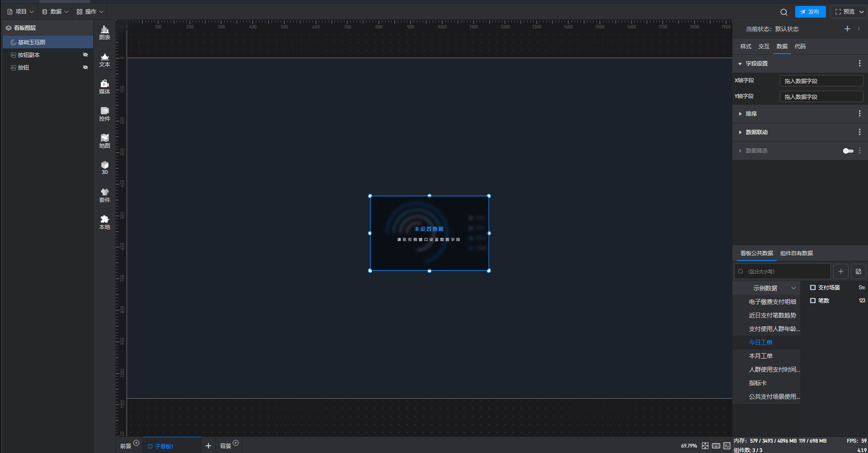
Task: Open the 媒体 media components panel
Action: coord(104,87)
